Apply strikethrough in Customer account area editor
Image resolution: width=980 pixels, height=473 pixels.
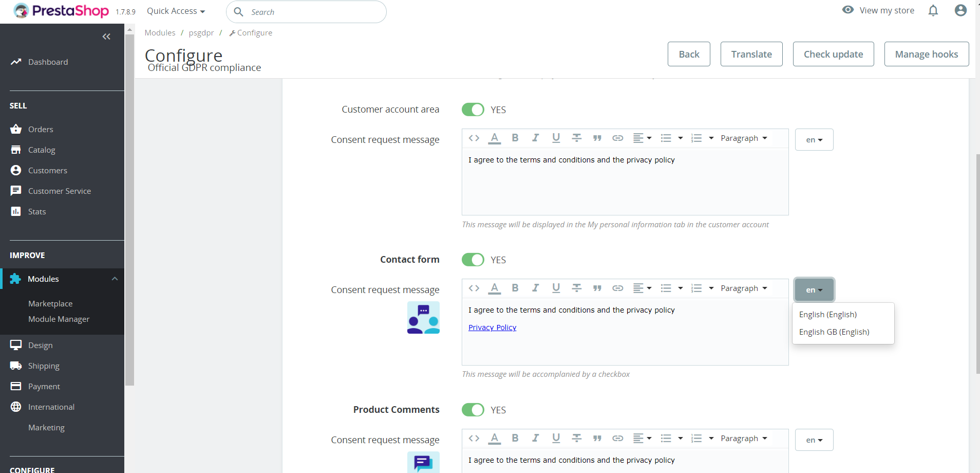pyautogui.click(x=577, y=138)
